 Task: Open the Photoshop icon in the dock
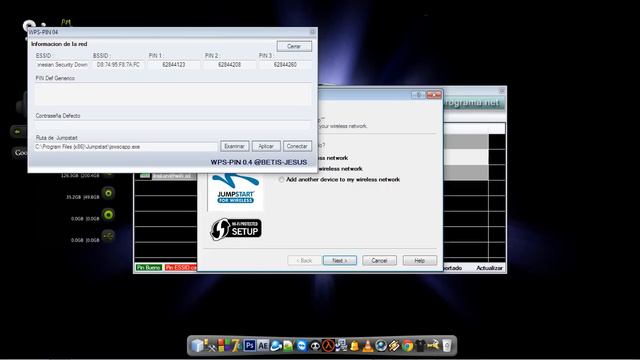click(x=250, y=346)
